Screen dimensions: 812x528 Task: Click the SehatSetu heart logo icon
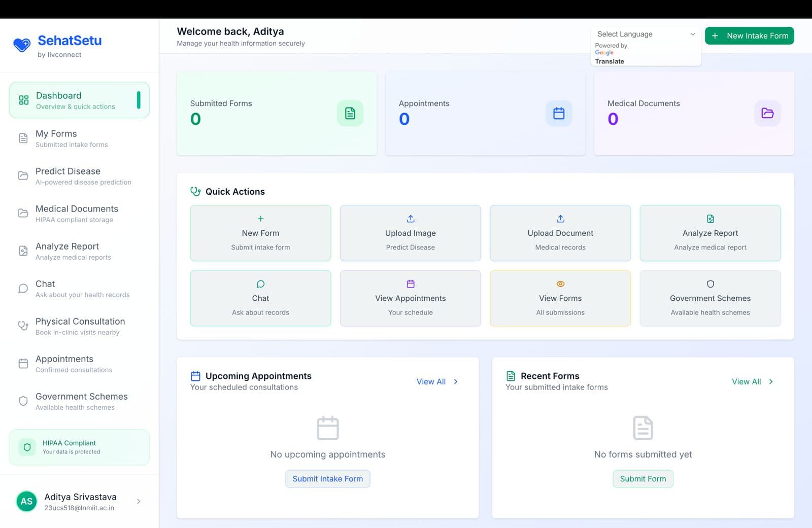point(22,45)
